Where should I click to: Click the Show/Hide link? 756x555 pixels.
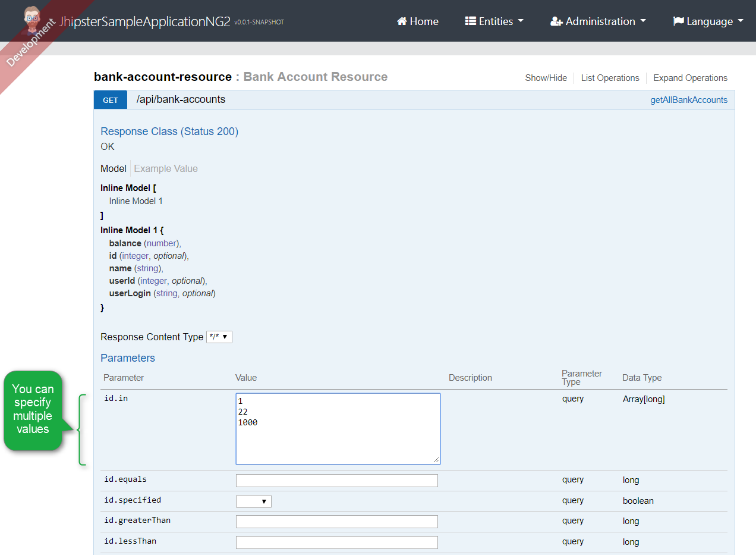coord(546,78)
